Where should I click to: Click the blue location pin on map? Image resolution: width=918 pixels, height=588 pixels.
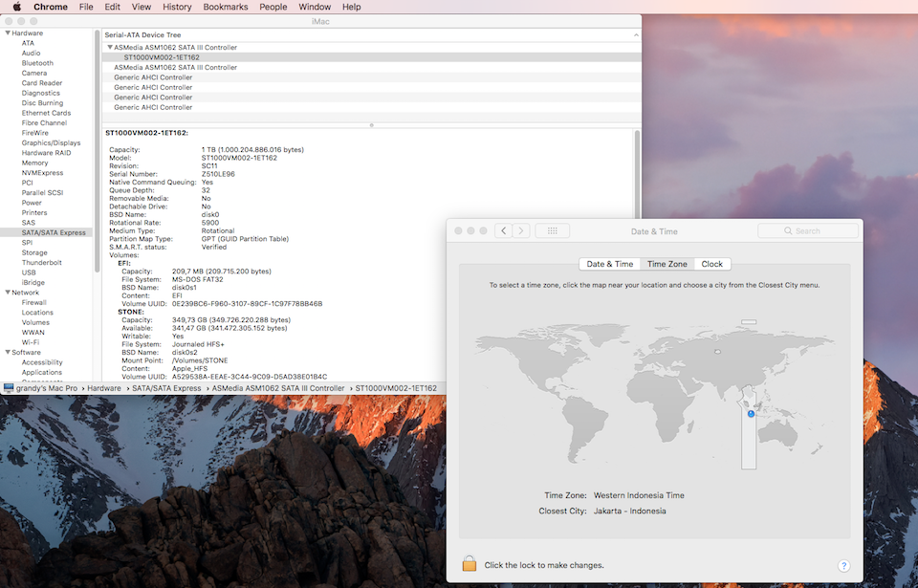pyautogui.click(x=751, y=414)
